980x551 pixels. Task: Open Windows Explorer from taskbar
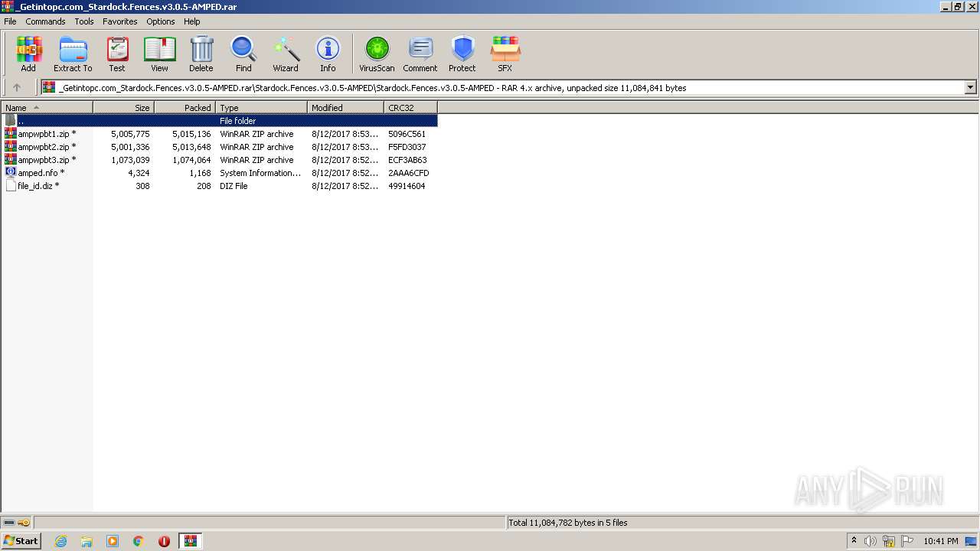coord(87,541)
